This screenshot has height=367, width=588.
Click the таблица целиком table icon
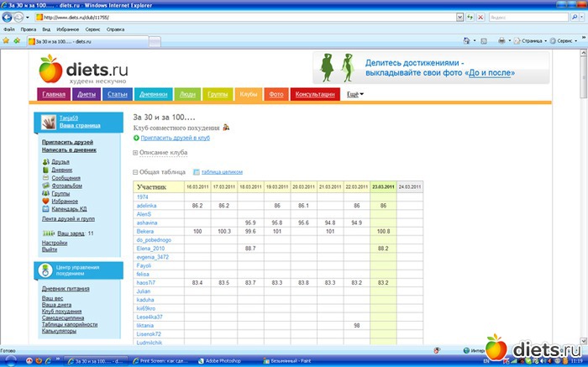(x=196, y=171)
